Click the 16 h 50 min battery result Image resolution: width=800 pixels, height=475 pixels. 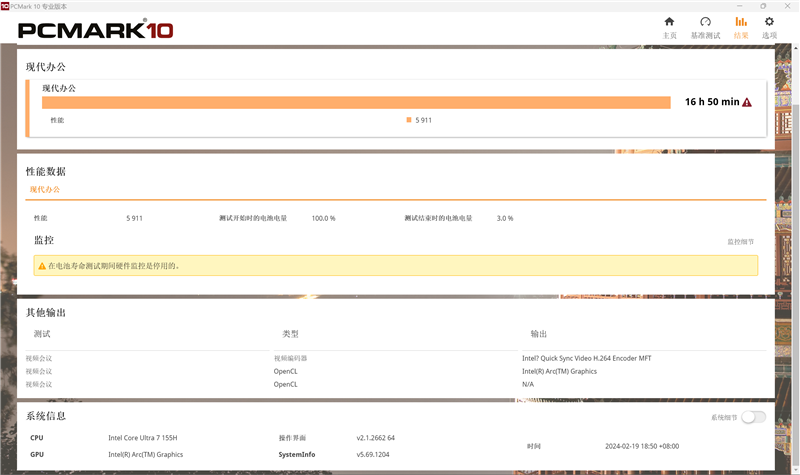click(711, 102)
